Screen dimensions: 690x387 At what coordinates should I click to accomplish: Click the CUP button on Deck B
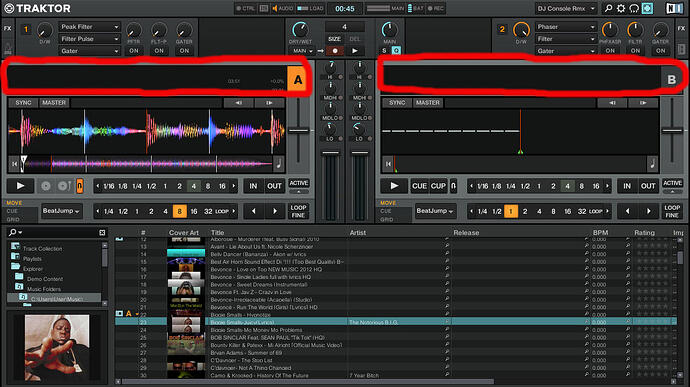pyautogui.click(x=438, y=186)
